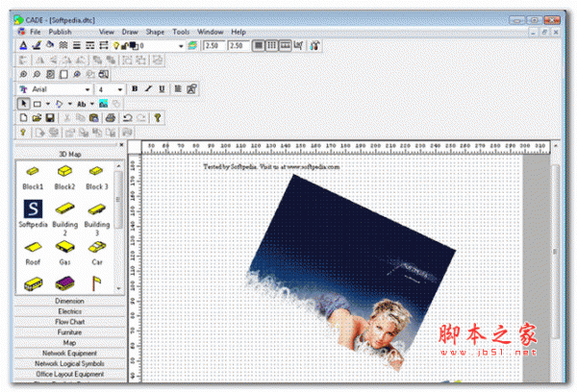Select the rectangle shape tool
The width and height of the screenshot is (577, 392).
38,104
